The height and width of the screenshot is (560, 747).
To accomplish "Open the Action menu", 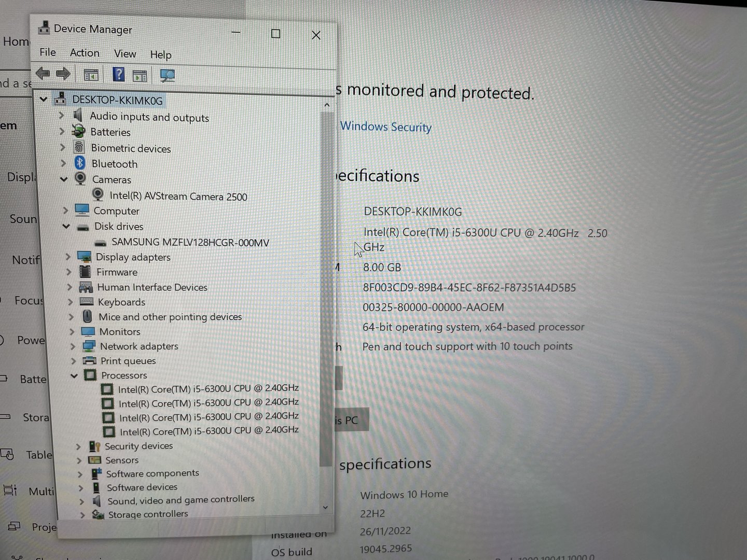I will 85,53.
